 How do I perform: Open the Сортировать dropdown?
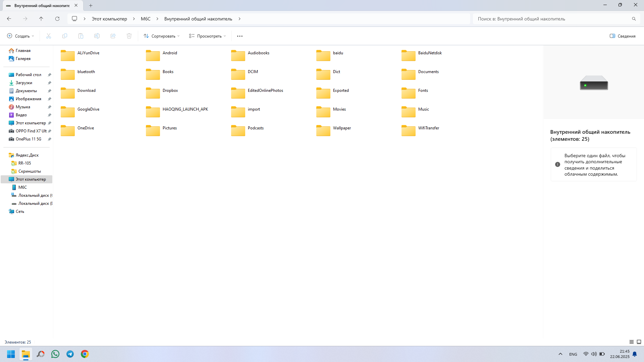pyautogui.click(x=162, y=36)
